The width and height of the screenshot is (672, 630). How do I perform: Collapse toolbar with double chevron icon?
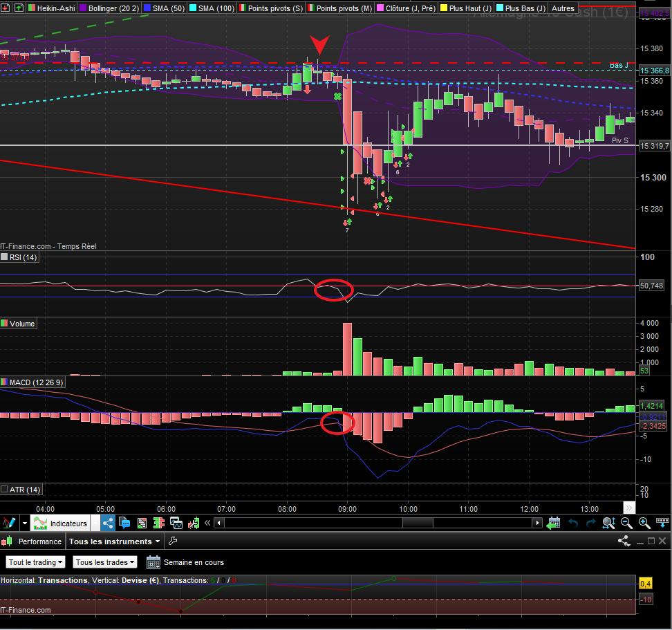[207, 523]
